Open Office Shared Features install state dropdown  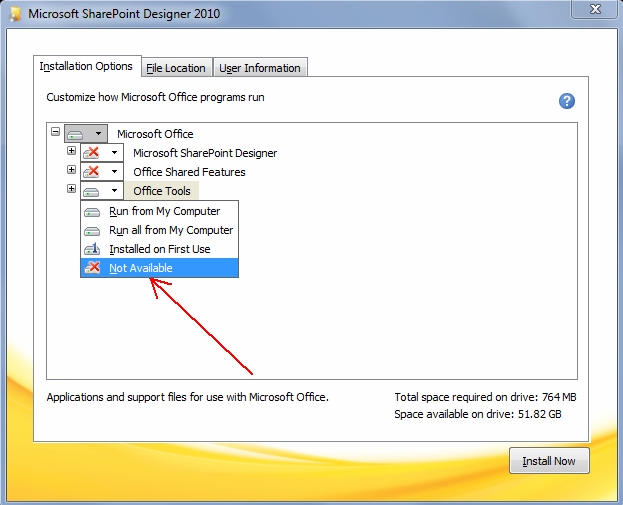point(102,172)
